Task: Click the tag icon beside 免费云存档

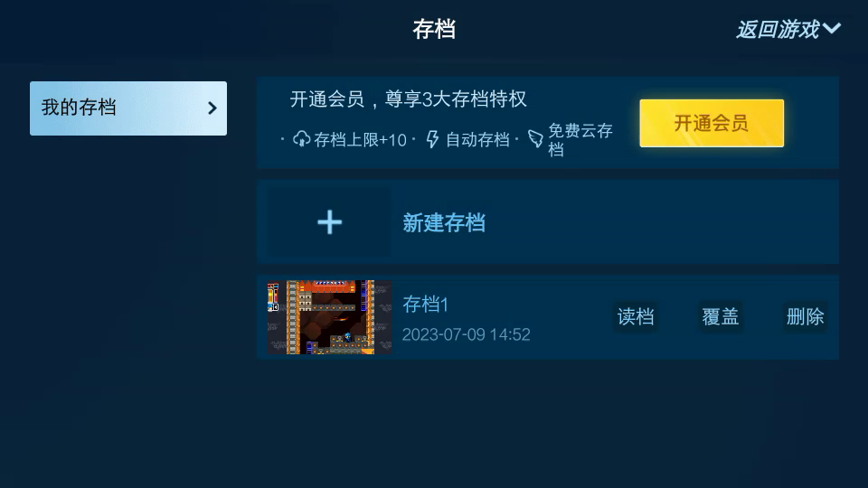Action: [535, 139]
